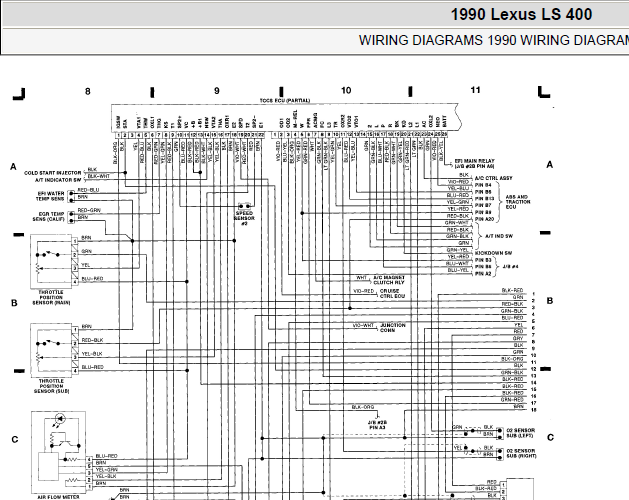Click the "COLD START INJECTOR" label
Screen dimensions: 629x500
pos(53,173)
